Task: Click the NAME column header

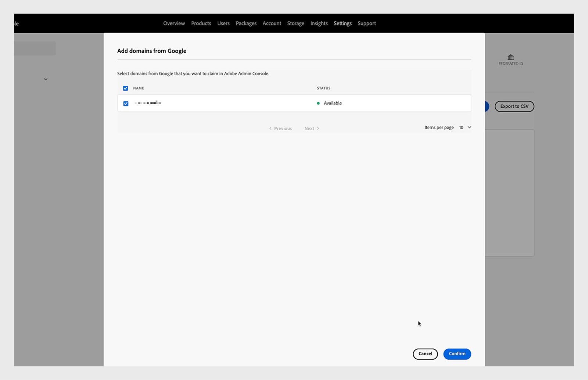Action: 139,88
